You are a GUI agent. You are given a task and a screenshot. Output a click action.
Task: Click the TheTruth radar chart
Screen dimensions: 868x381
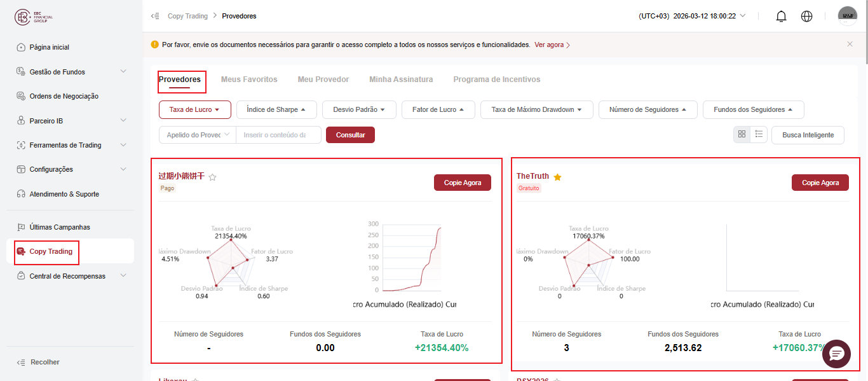tap(588, 264)
